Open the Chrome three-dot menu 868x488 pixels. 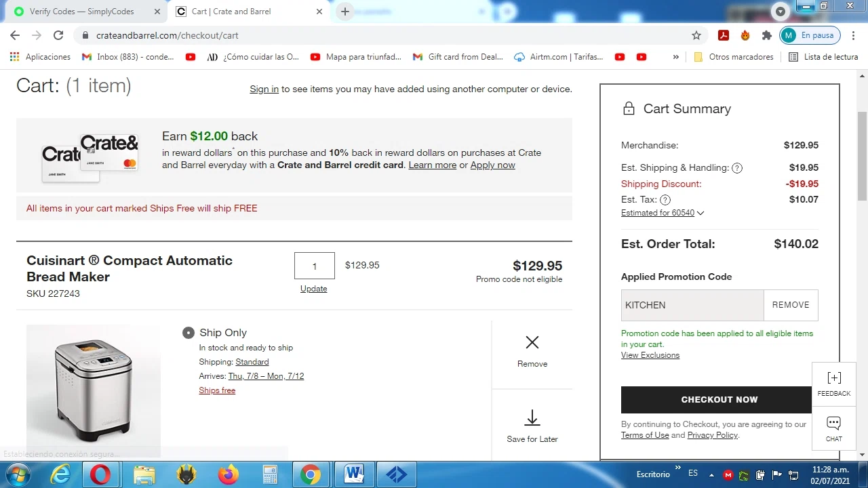852,35
